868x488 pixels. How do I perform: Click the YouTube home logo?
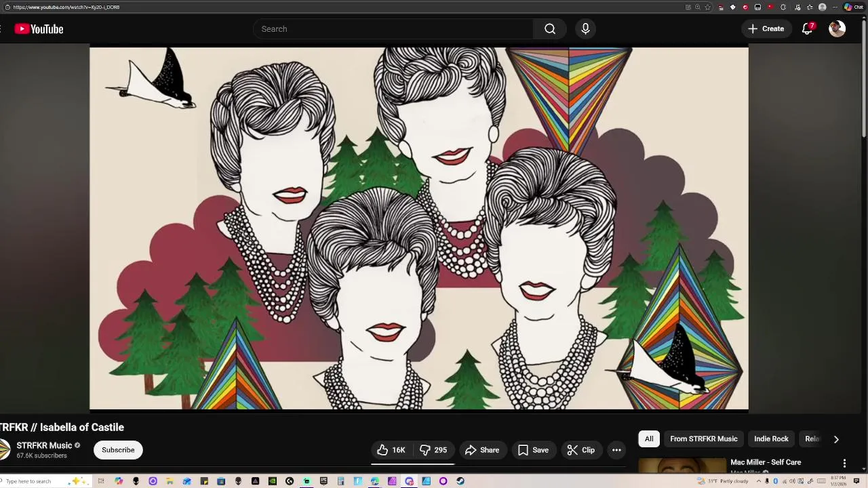tap(39, 29)
